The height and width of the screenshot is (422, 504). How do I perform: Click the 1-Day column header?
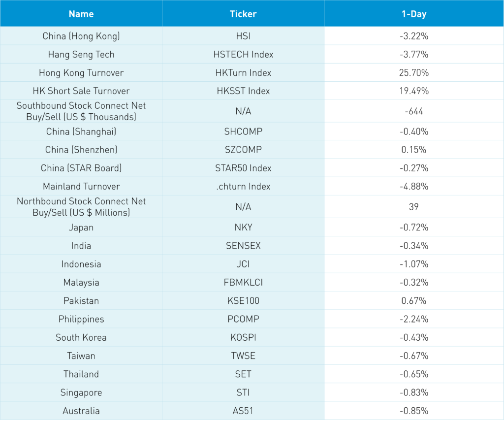coord(413,14)
